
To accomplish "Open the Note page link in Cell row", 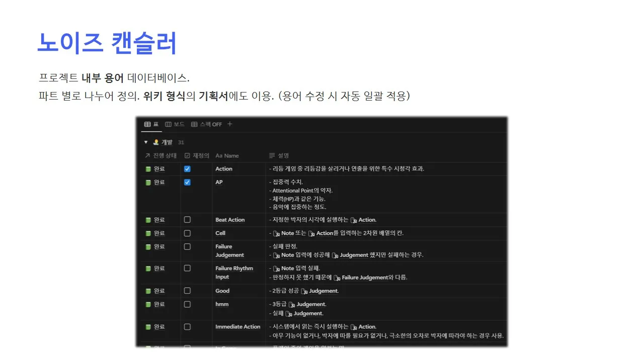I will (x=283, y=233).
